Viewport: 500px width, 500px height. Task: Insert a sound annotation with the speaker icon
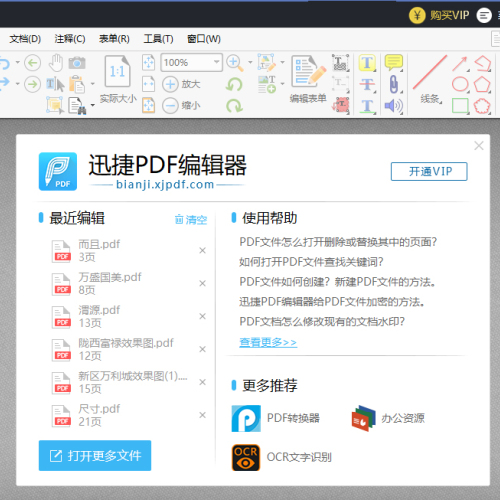click(x=393, y=106)
